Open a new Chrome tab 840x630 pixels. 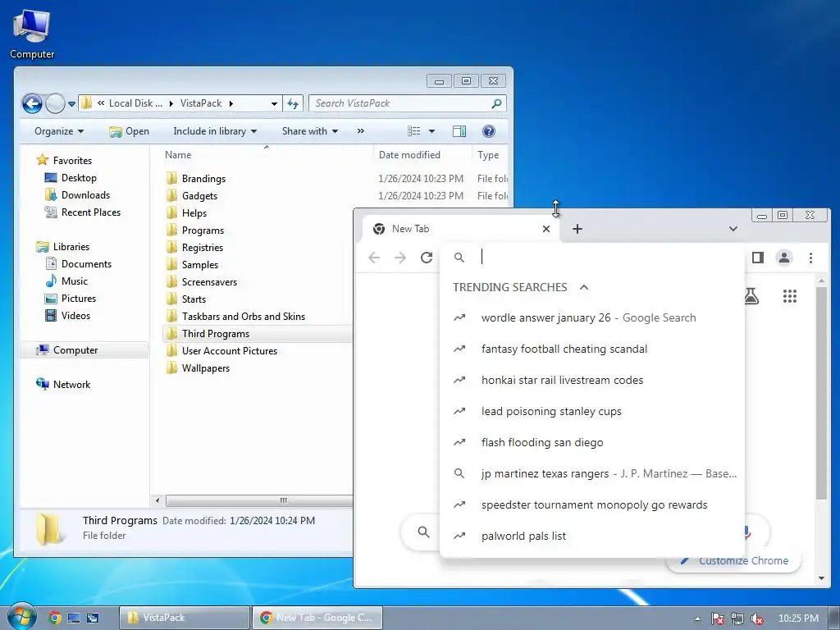tap(577, 229)
